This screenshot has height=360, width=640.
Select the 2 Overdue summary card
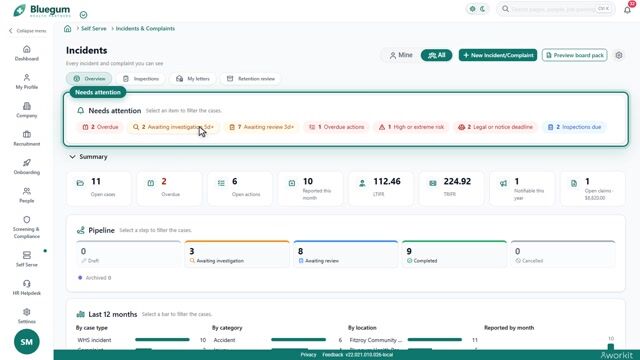tap(169, 188)
